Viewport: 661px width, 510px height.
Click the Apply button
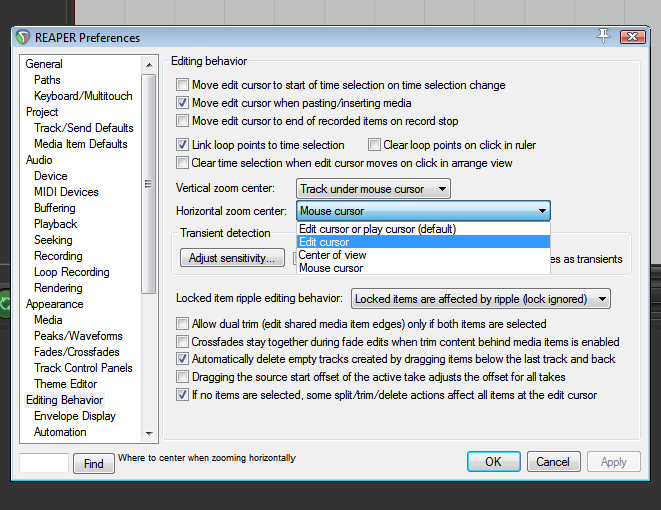point(614,462)
